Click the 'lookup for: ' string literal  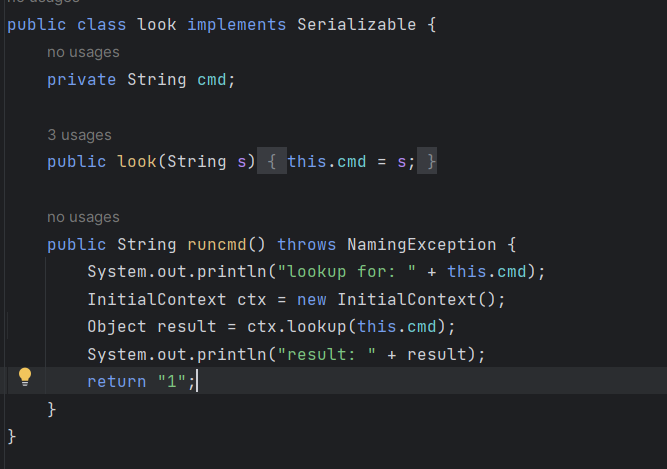coord(347,272)
